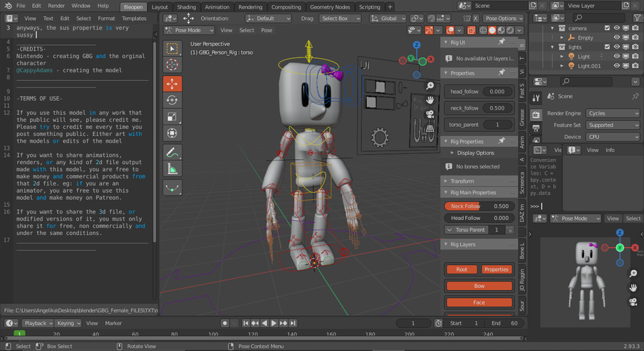Jump to the last frame
The width and height of the screenshot is (644, 351).
point(293,323)
